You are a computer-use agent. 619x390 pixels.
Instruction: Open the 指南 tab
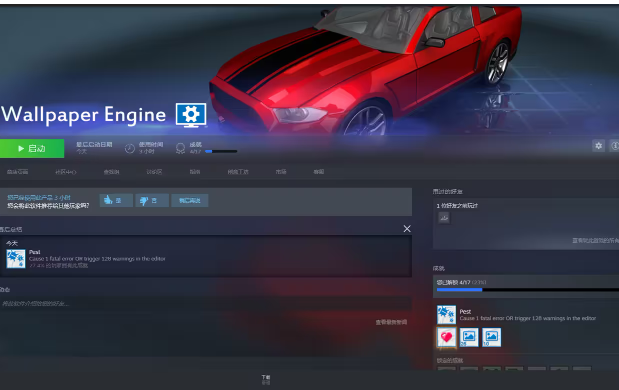[195, 172]
